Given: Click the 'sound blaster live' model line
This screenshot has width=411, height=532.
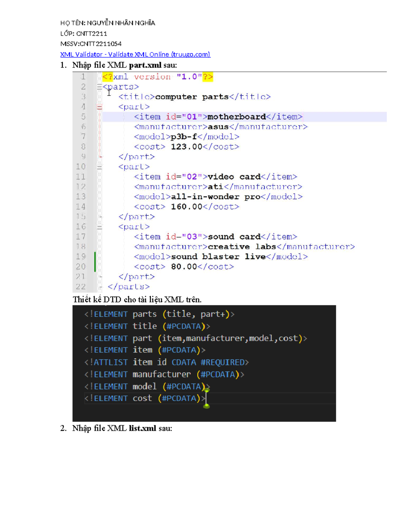Looking at the screenshot, I should tap(221, 257).
